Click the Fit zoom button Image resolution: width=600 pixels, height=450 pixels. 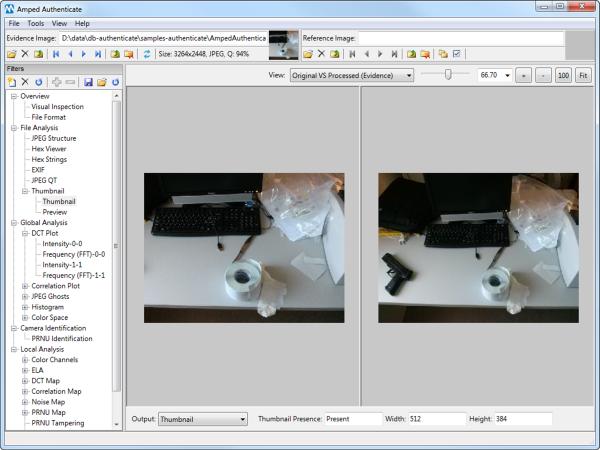tap(583, 75)
